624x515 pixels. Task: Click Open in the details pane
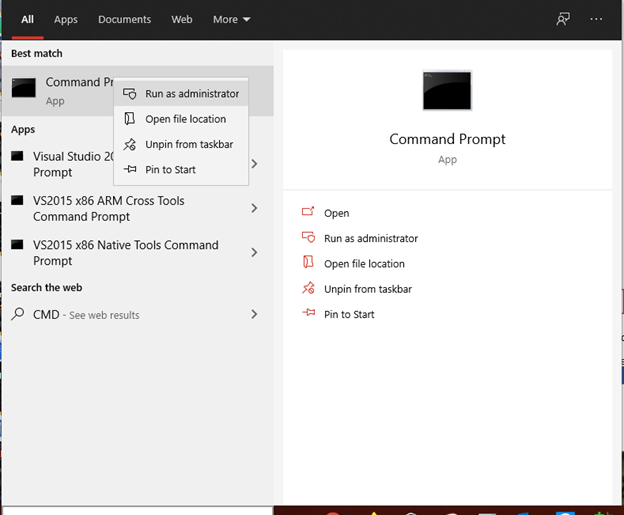pyautogui.click(x=337, y=213)
